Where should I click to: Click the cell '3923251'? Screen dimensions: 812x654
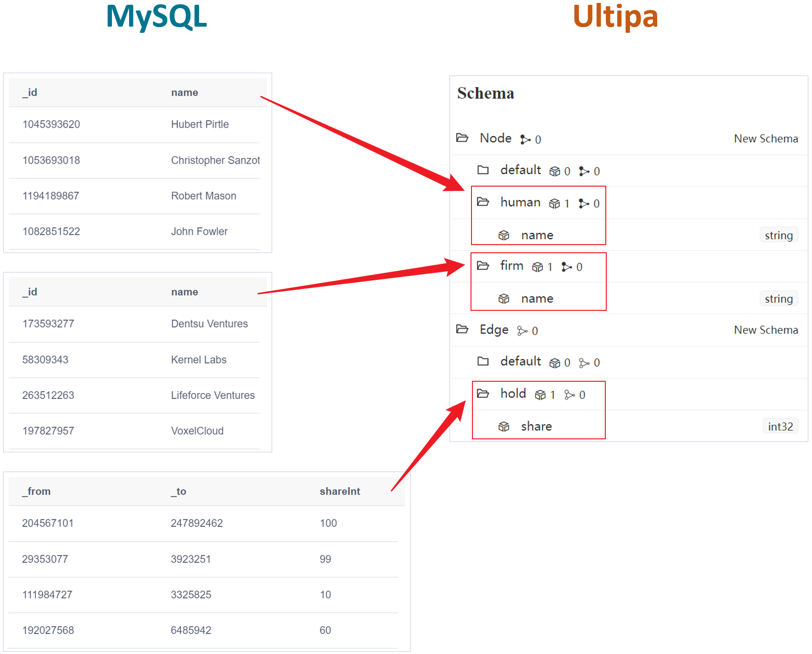(190, 559)
